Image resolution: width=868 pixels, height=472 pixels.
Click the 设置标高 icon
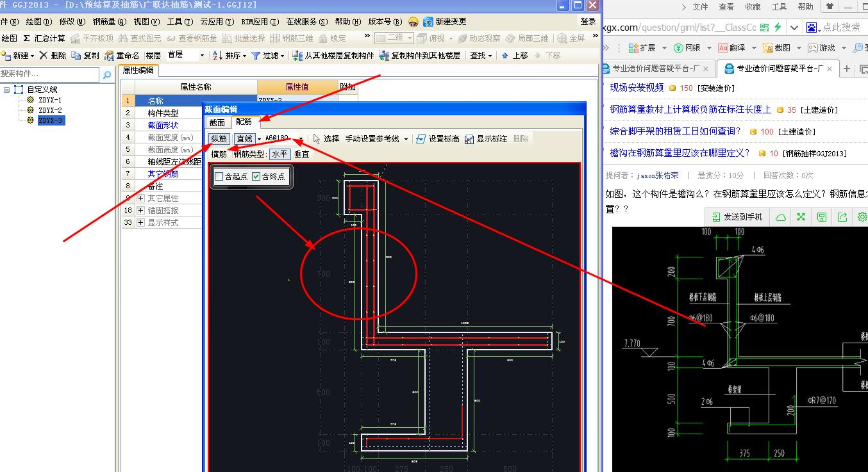pos(421,138)
